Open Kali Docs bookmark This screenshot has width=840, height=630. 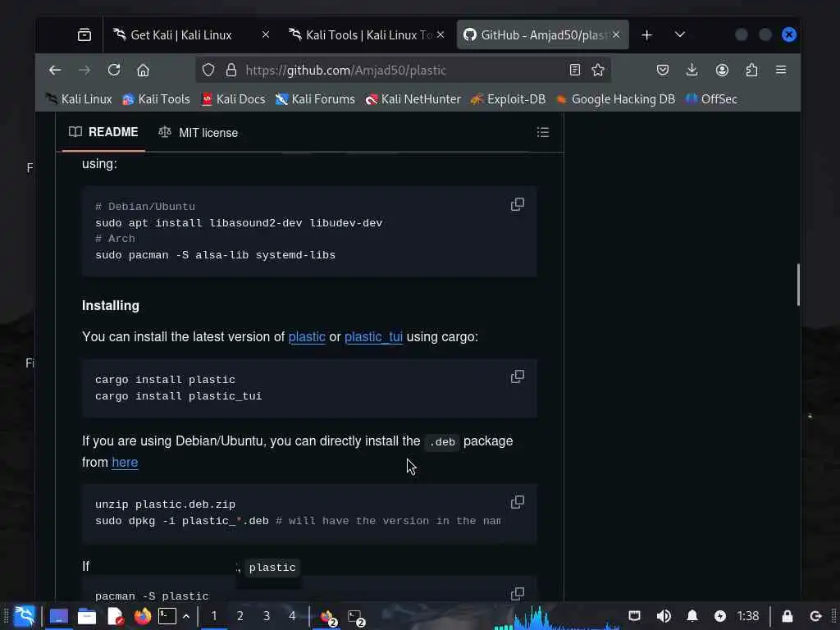233,99
